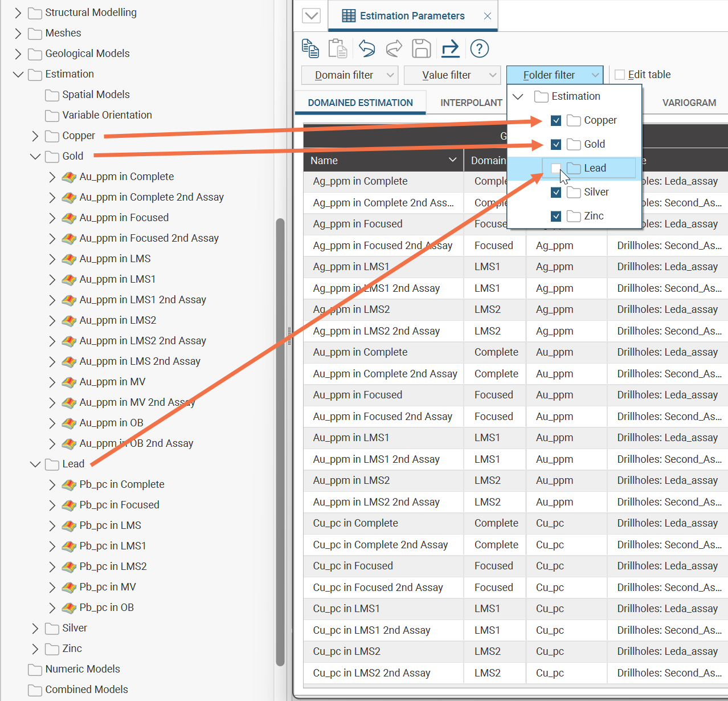The width and height of the screenshot is (728, 701).
Task: Open help with the question mark icon
Action: click(x=480, y=49)
